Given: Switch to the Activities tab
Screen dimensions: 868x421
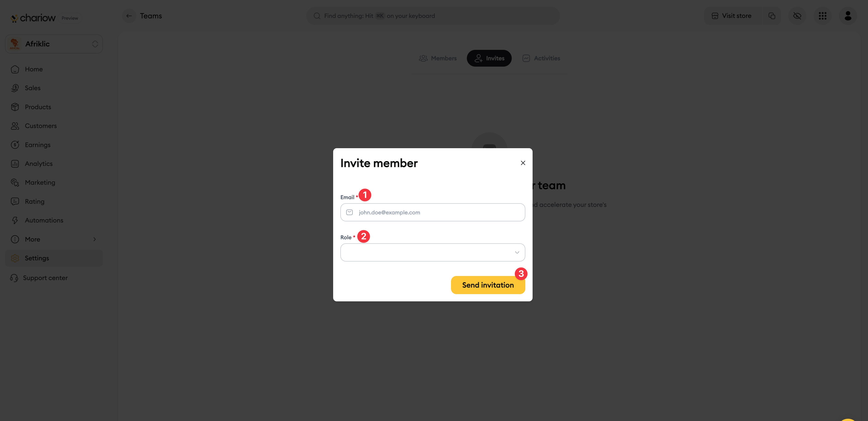Looking at the screenshot, I should (x=541, y=58).
